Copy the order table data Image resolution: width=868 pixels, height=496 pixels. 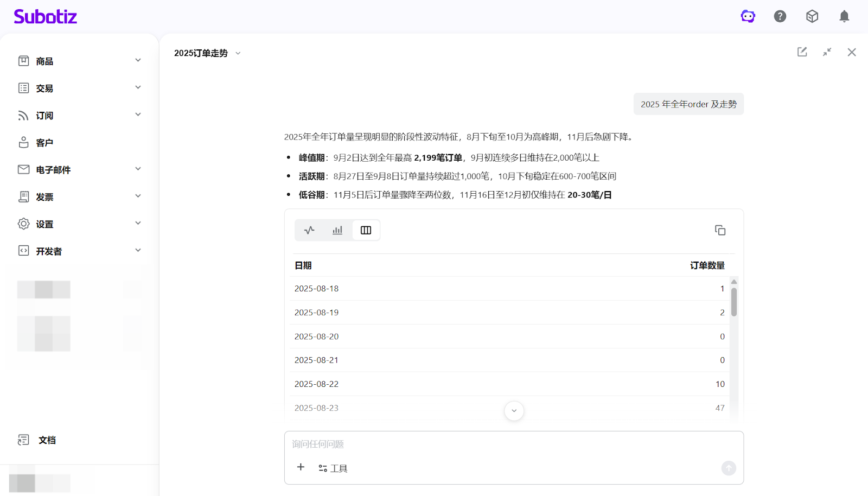[720, 230]
